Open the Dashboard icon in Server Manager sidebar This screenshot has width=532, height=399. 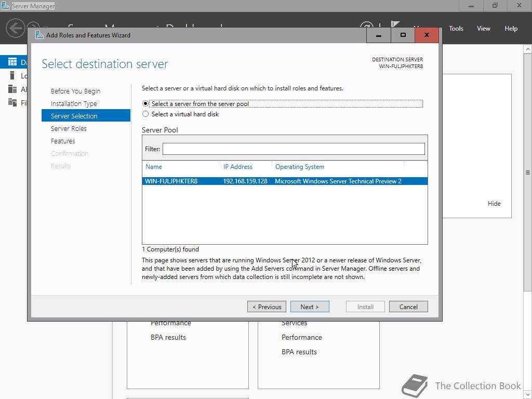[x=12, y=62]
